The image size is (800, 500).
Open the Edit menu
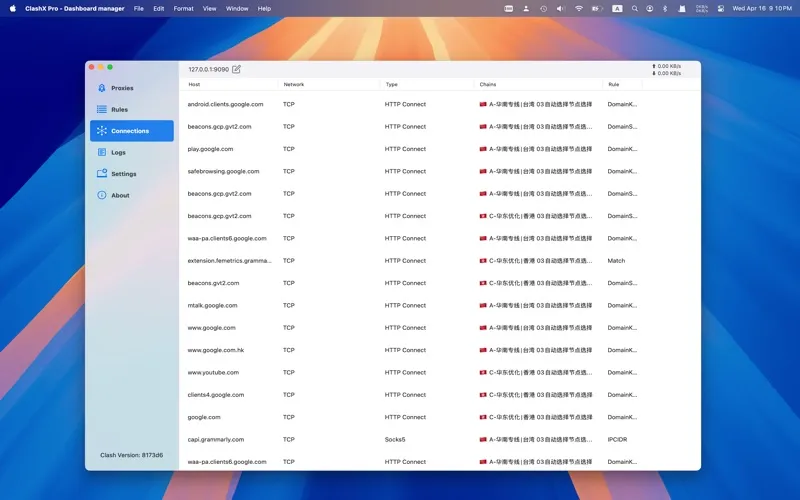(x=159, y=8)
